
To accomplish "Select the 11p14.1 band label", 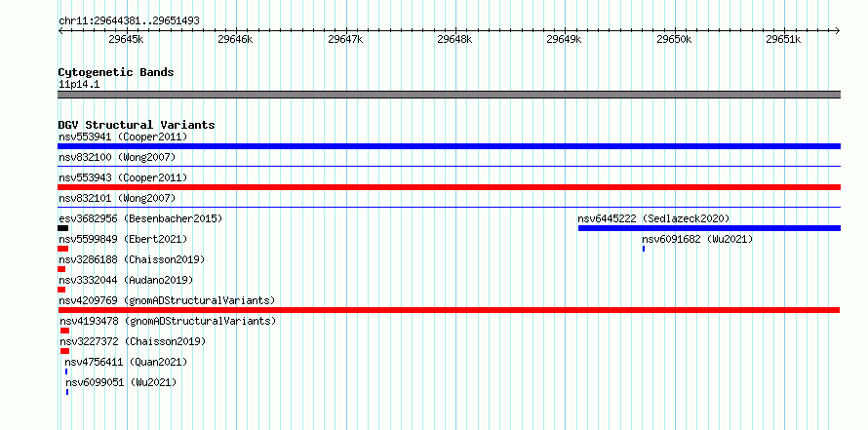I will [79, 85].
